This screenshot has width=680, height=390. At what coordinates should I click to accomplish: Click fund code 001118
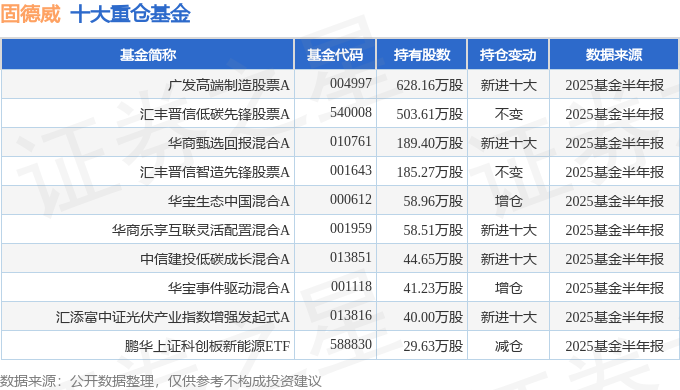[351, 286]
